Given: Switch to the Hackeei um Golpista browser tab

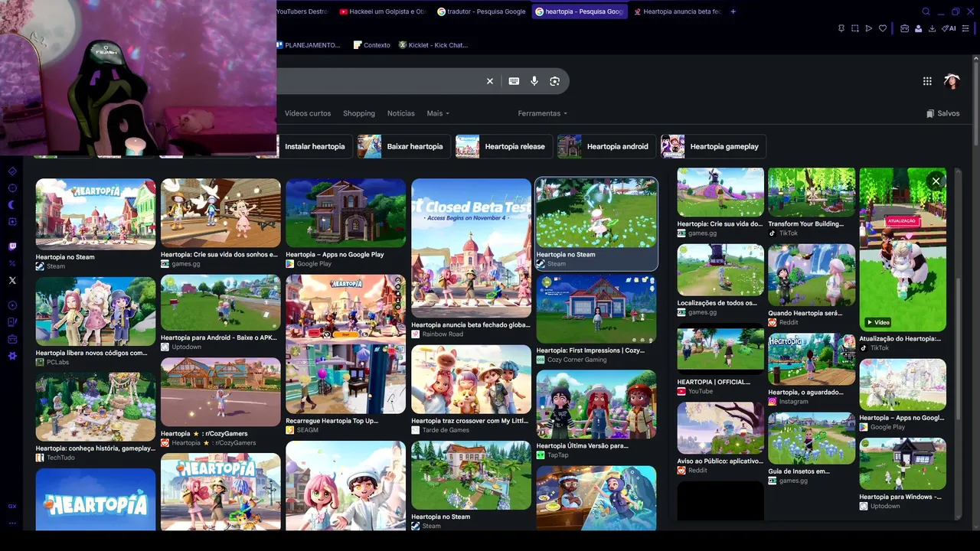Looking at the screenshot, I should 383,11.
